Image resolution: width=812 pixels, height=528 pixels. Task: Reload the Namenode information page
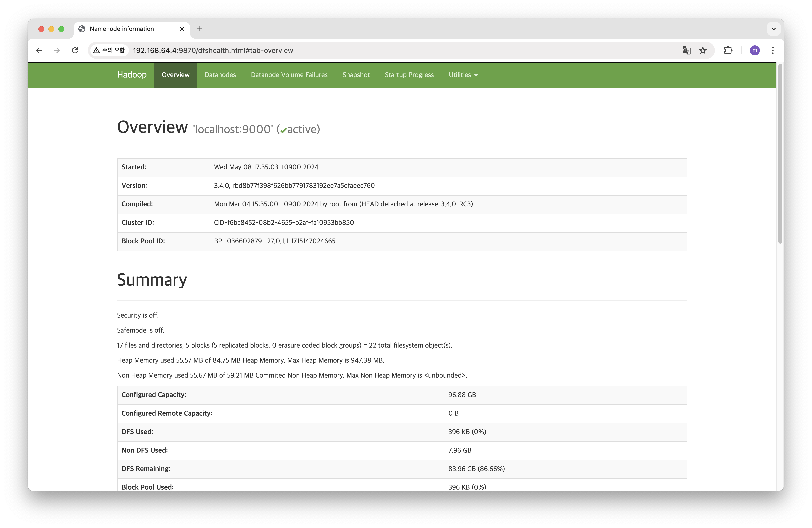pos(75,50)
